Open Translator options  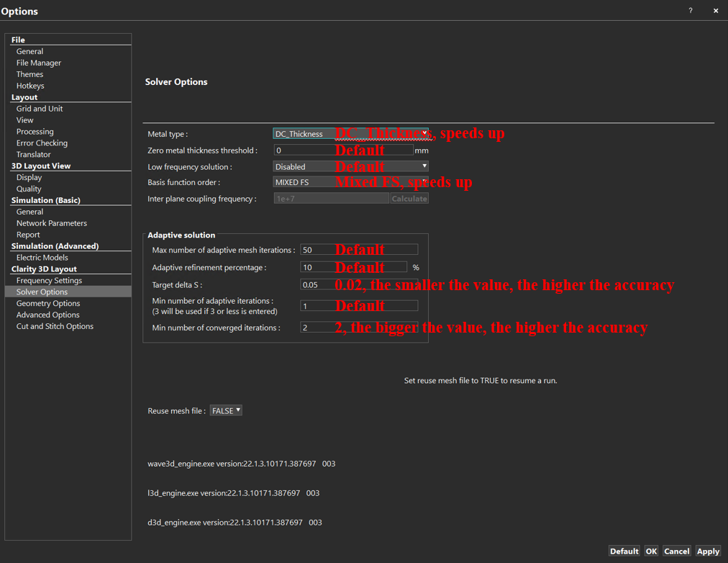(33, 154)
